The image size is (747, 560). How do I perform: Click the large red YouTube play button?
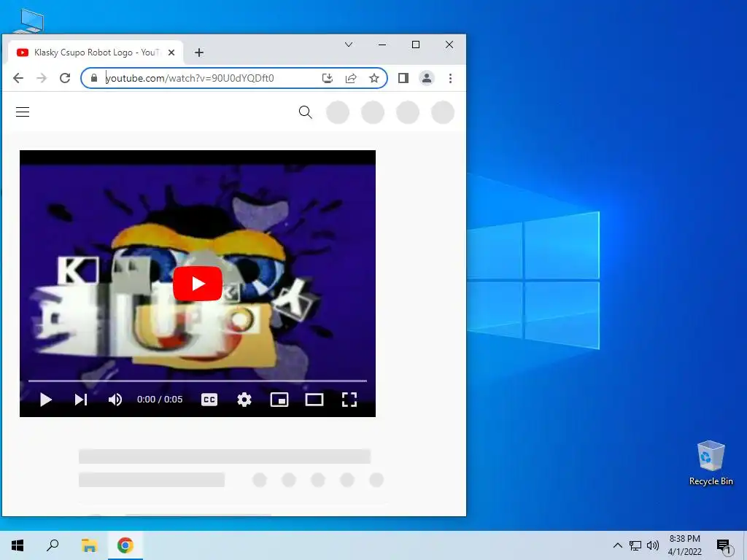(197, 284)
